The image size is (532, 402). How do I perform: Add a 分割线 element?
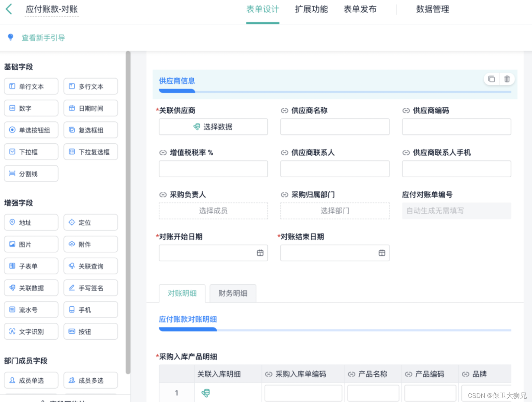(x=31, y=174)
